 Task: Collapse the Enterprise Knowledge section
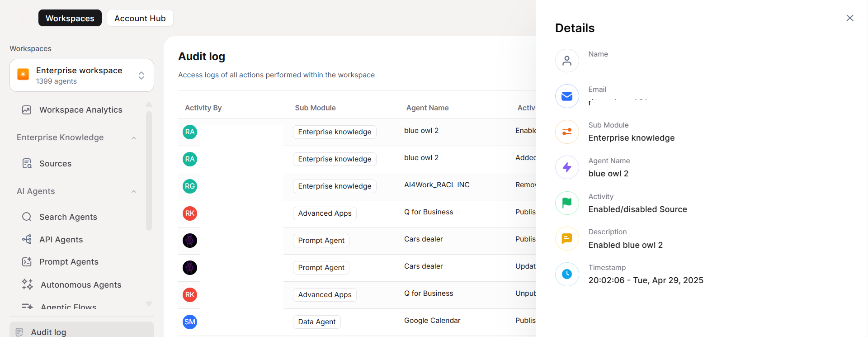(x=134, y=138)
